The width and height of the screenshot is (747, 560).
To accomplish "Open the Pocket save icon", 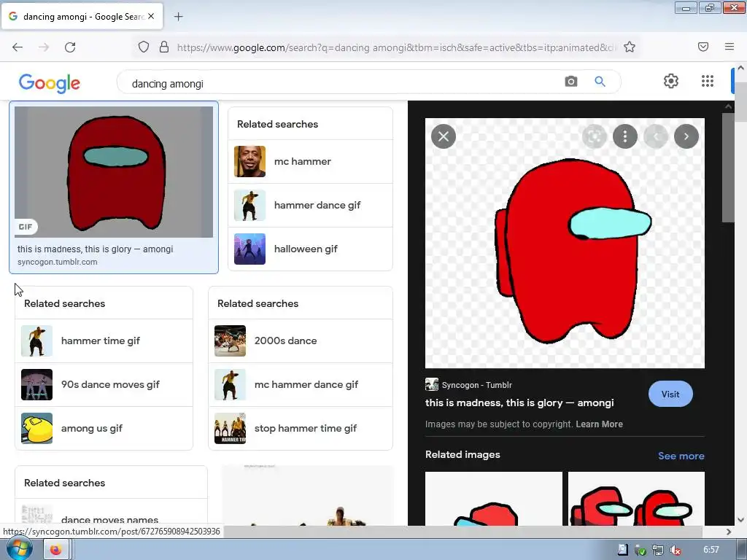I will [703, 47].
